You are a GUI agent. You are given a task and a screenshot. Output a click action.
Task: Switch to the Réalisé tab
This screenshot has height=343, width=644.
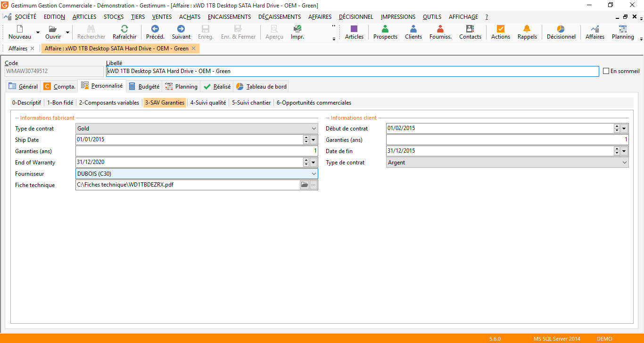point(217,86)
